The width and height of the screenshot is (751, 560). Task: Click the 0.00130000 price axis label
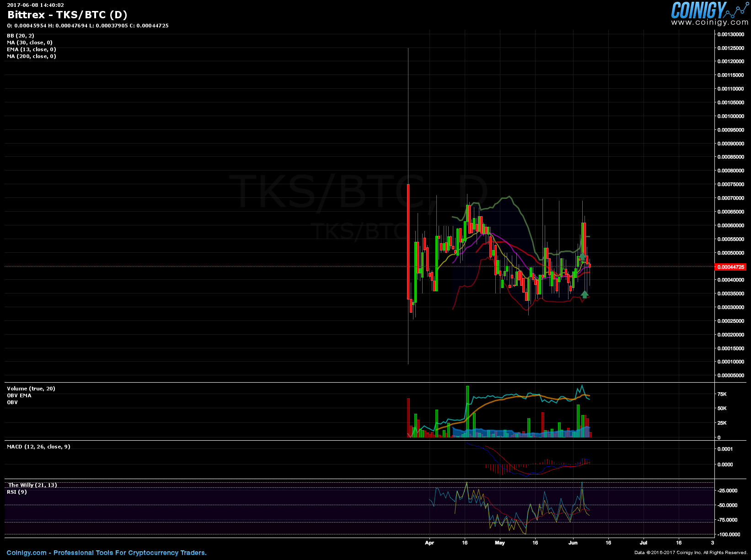click(730, 34)
